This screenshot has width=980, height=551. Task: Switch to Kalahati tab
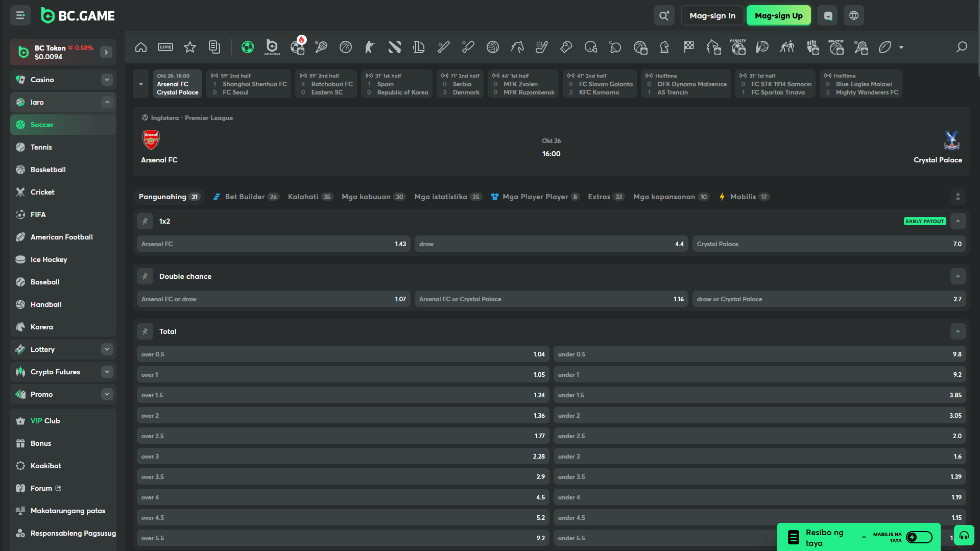coord(310,197)
